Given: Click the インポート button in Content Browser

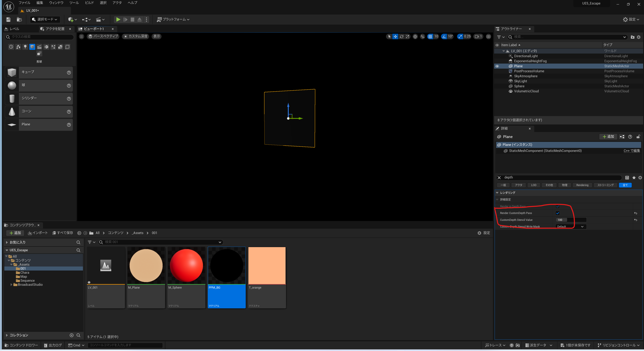Looking at the screenshot, I should [38, 233].
